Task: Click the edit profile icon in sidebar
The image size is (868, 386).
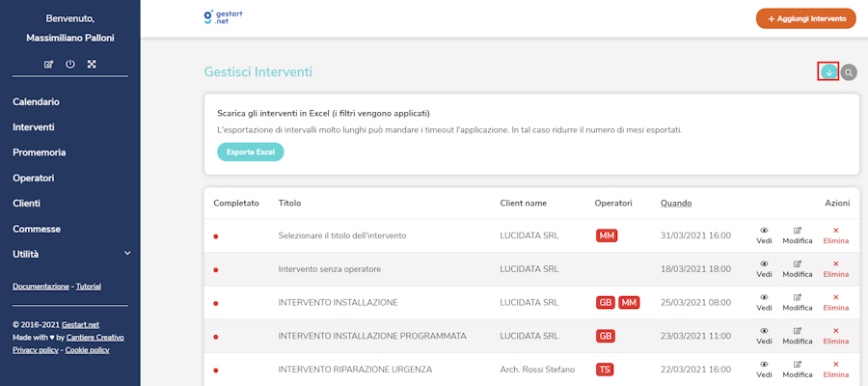Action: click(x=49, y=64)
